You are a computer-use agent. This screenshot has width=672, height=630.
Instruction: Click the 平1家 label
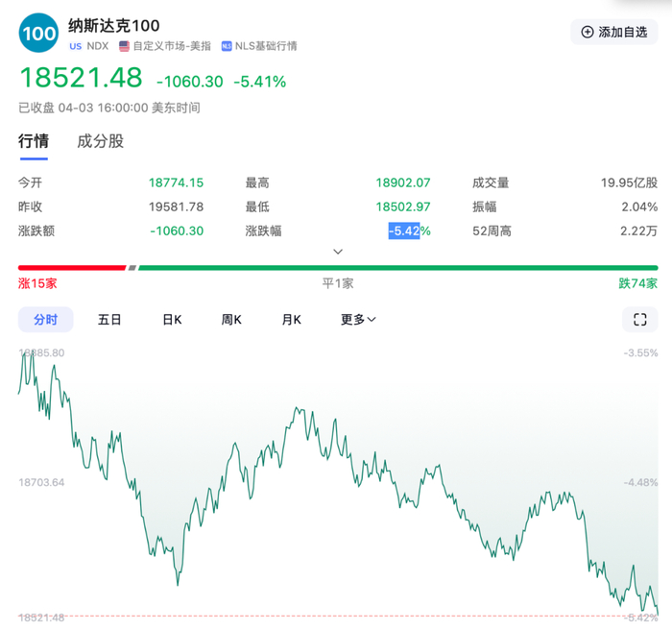click(338, 283)
